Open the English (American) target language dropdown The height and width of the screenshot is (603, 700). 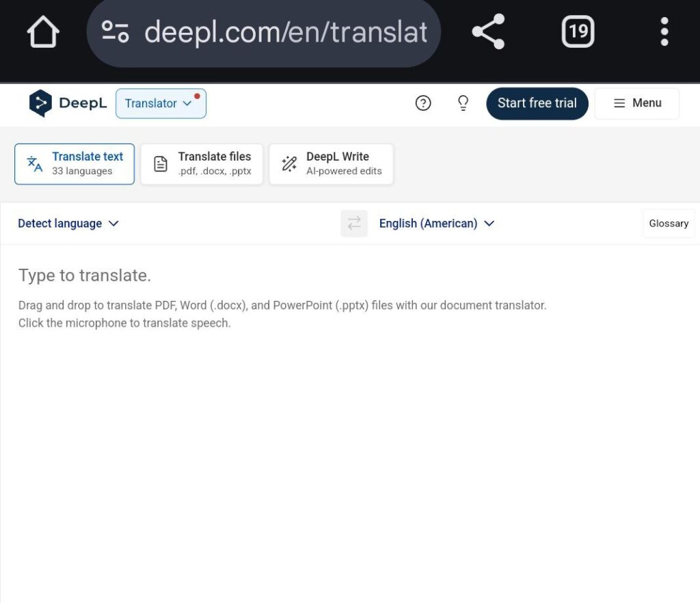pyautogui.click(x=437, y=223)
